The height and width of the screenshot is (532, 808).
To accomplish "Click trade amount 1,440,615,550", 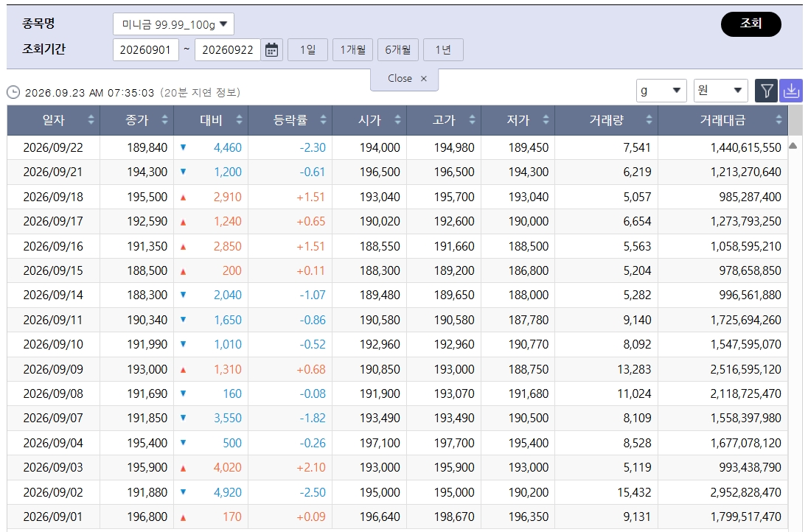I will coord(745,147).
